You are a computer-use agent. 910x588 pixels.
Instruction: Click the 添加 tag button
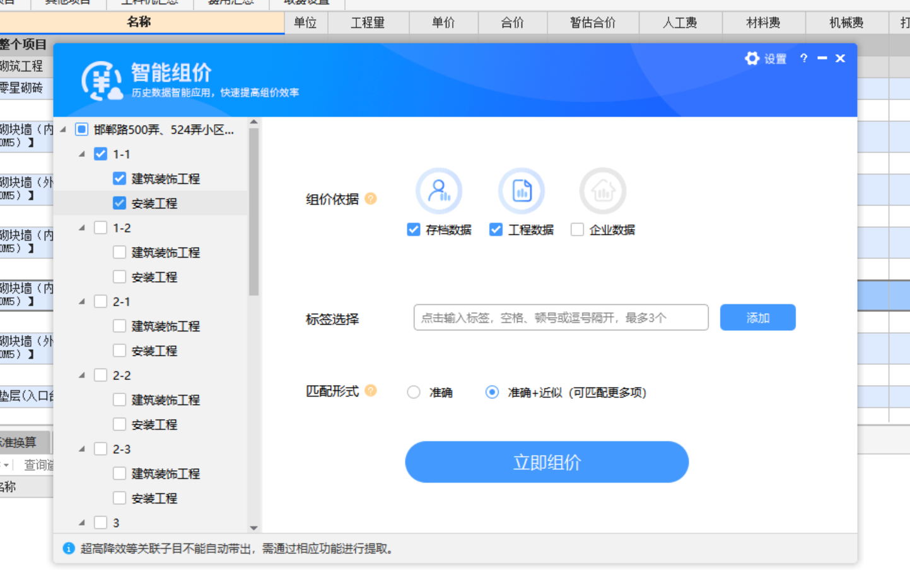(758, 318)
